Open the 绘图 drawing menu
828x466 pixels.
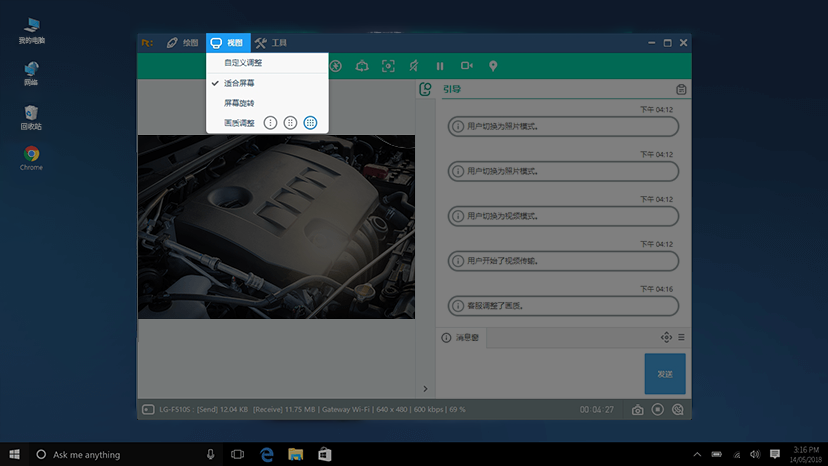182,43
